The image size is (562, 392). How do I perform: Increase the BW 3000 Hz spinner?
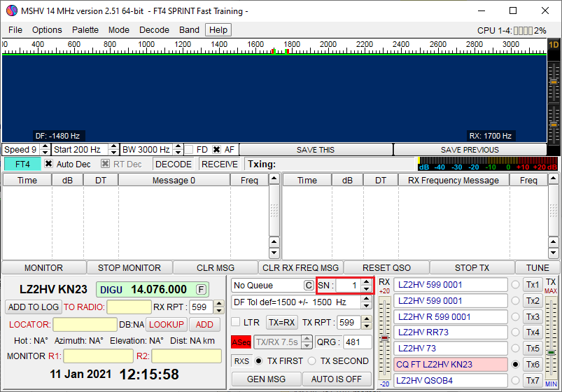(178, 147)
